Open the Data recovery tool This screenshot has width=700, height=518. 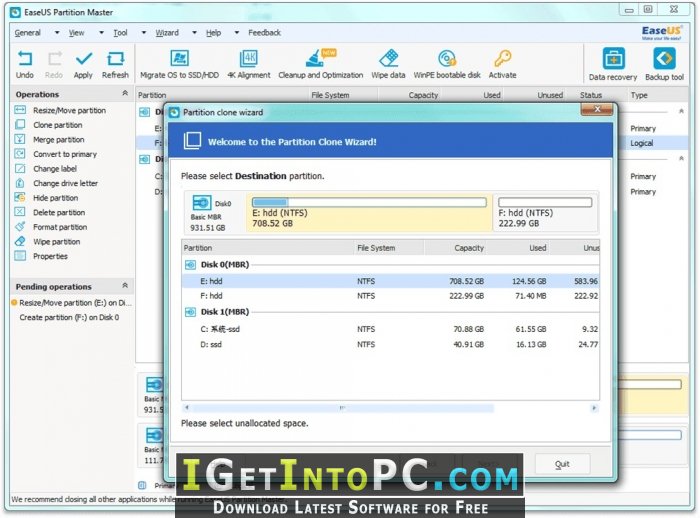tap(613, 64)
